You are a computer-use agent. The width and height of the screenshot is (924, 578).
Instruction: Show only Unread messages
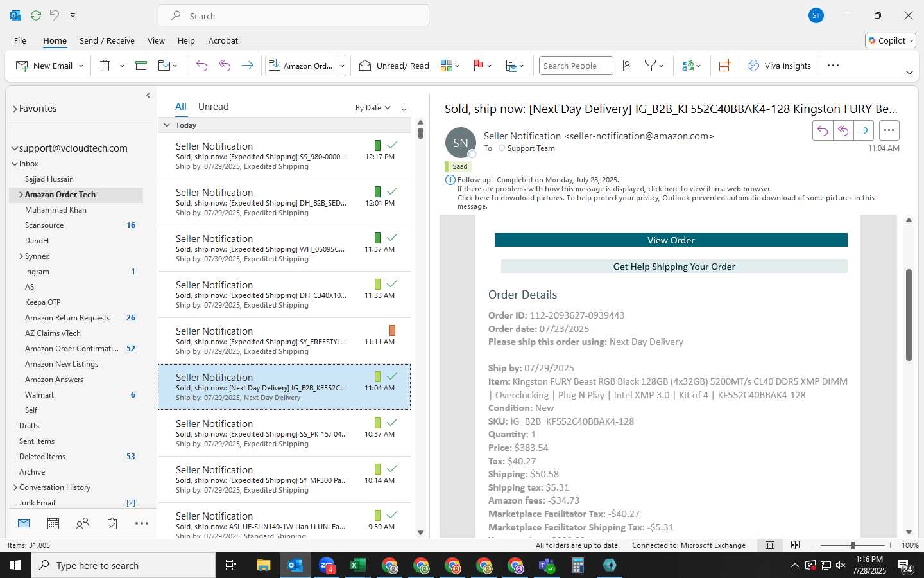point(214,107)
